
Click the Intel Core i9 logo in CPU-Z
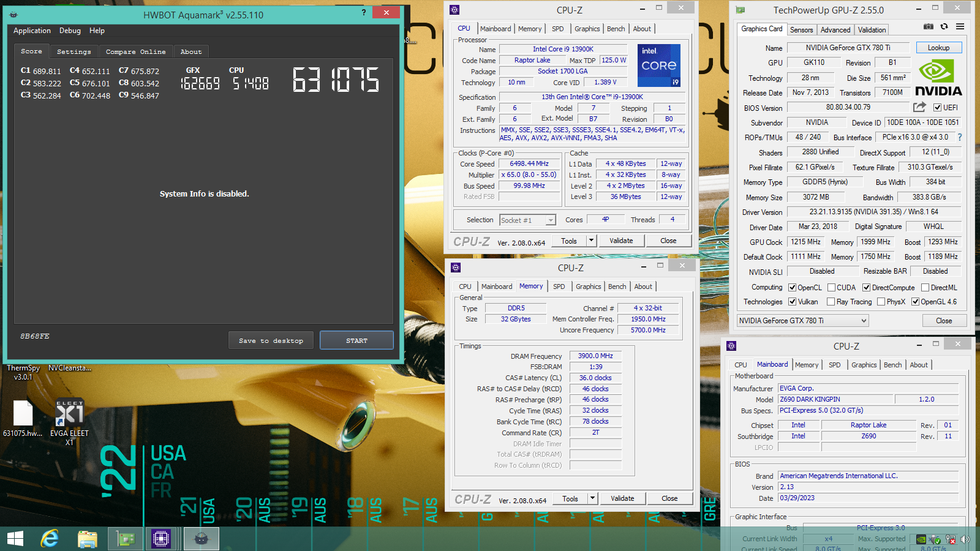click(x=659, y=66)
